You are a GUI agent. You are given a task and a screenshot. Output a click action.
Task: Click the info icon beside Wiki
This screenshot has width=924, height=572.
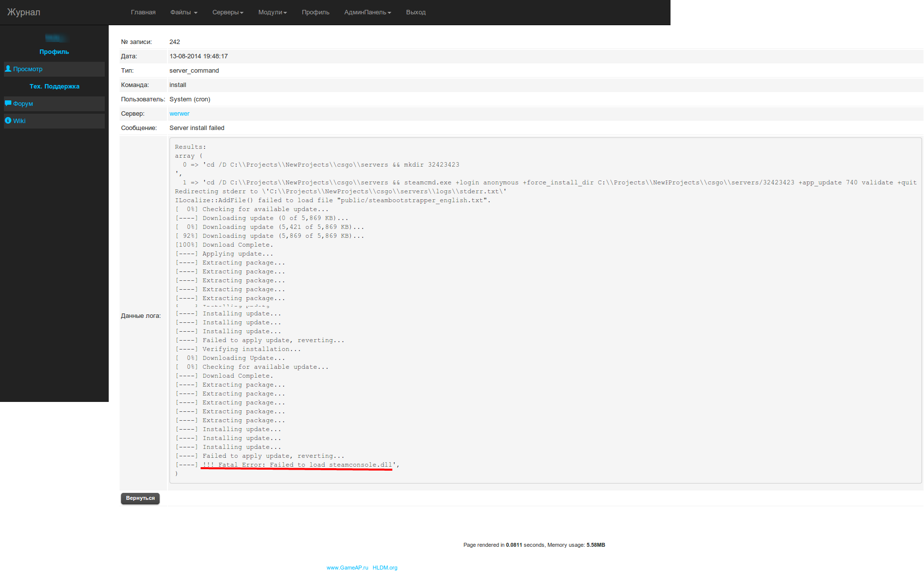point(8,121)
